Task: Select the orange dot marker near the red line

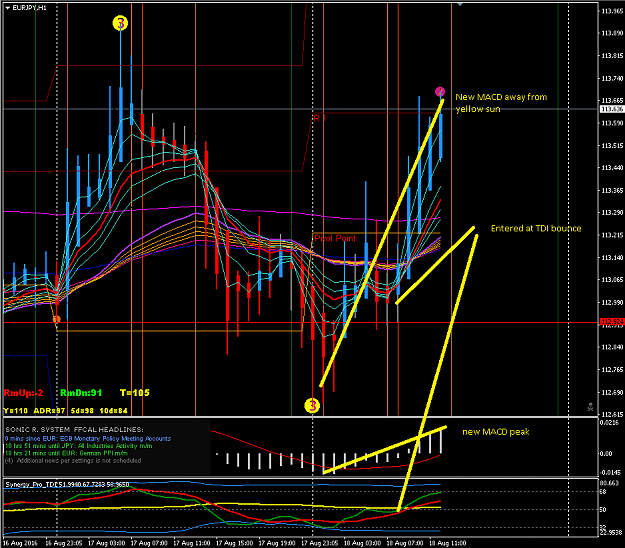Action: 57,319
